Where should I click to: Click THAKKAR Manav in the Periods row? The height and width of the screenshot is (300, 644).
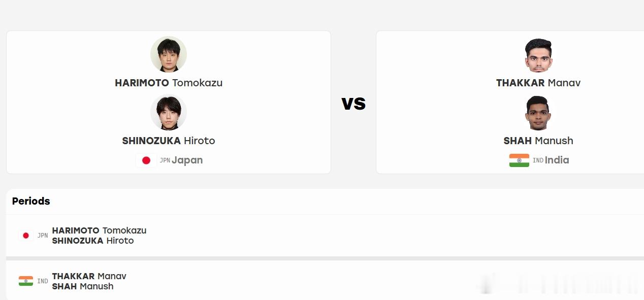point(89,276)
